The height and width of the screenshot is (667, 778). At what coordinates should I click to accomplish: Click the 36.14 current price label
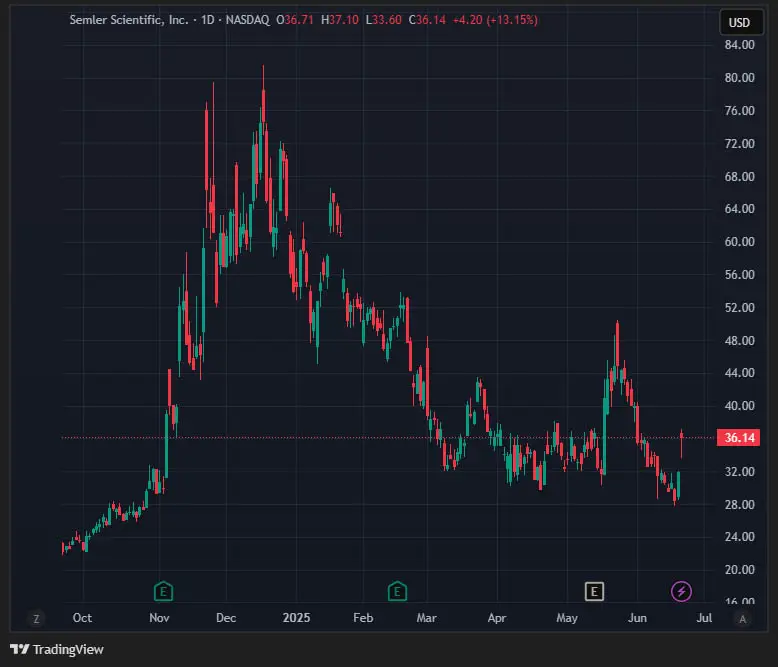pyautogui.click(x=738, y=438)
